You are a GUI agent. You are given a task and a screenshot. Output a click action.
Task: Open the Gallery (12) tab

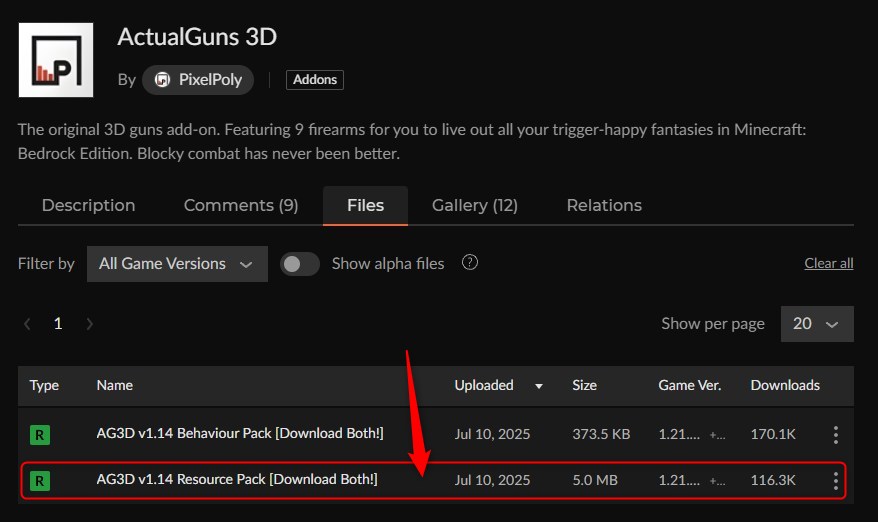[475, 206]
